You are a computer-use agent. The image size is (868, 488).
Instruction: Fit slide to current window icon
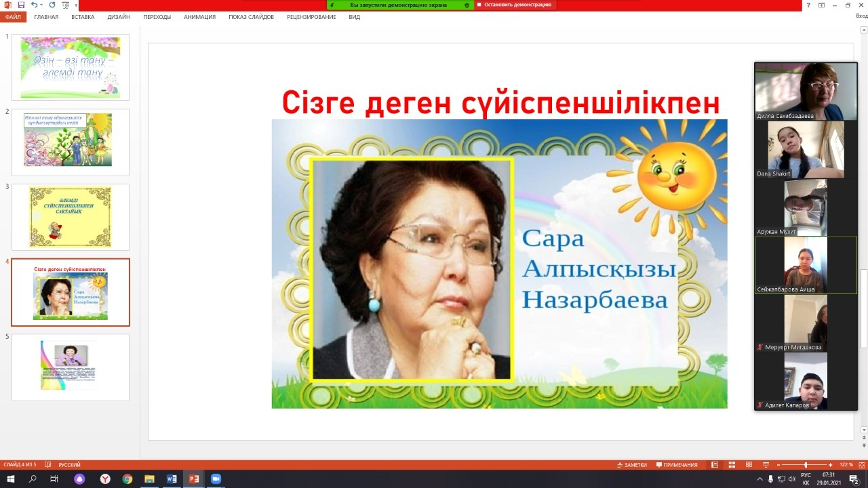point(861,465)
